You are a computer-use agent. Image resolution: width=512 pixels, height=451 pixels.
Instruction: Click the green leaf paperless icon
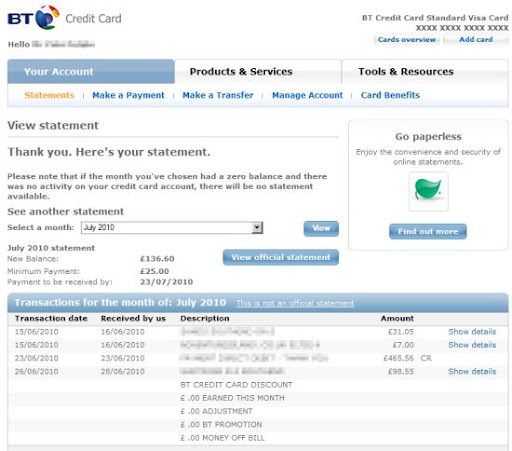click(428, 190)
